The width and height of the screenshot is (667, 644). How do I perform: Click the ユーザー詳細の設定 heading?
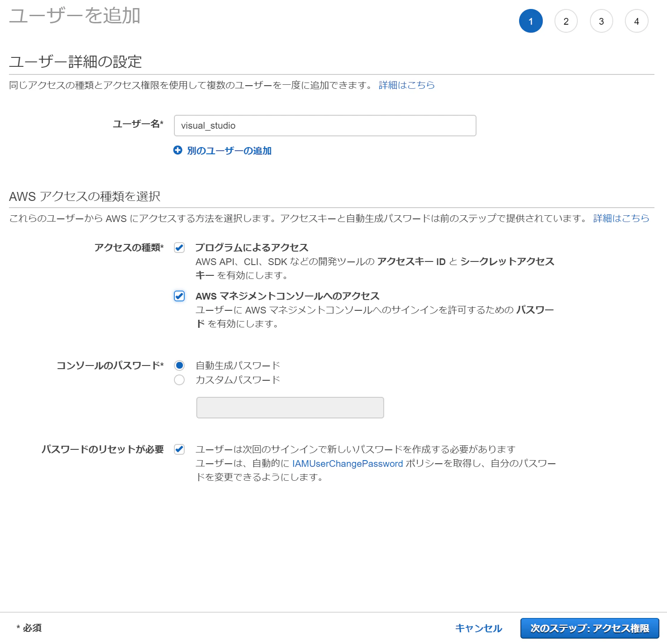pos(75,61)
